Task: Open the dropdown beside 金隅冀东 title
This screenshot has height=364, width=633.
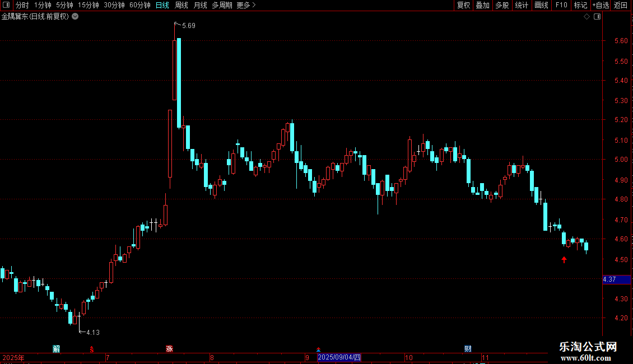Action: 75,17
